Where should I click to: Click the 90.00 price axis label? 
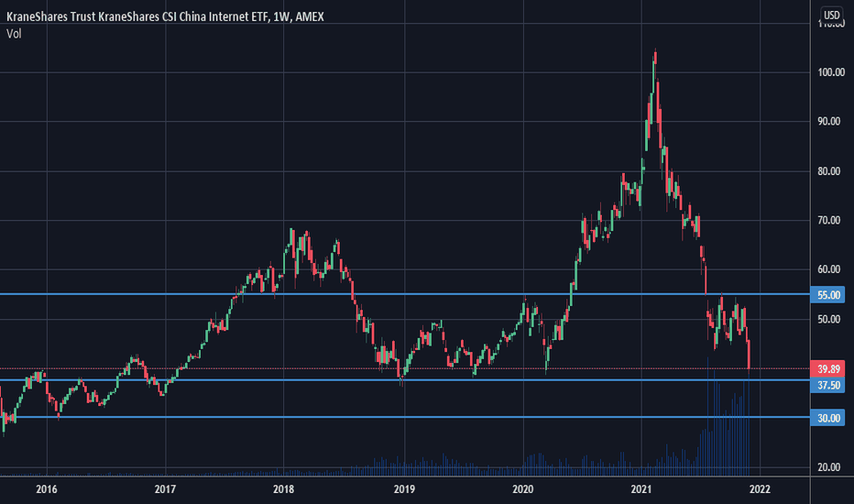[x=829, y=122]
